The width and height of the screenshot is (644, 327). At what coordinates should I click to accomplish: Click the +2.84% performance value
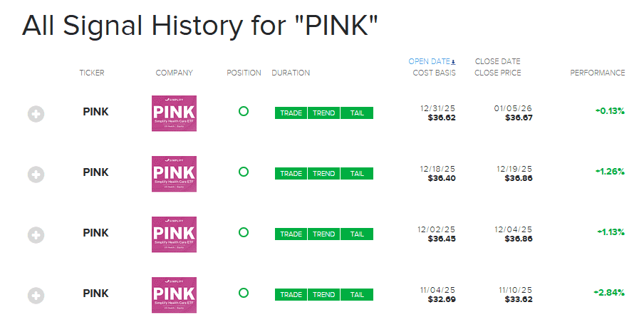[x=609, y=293]
